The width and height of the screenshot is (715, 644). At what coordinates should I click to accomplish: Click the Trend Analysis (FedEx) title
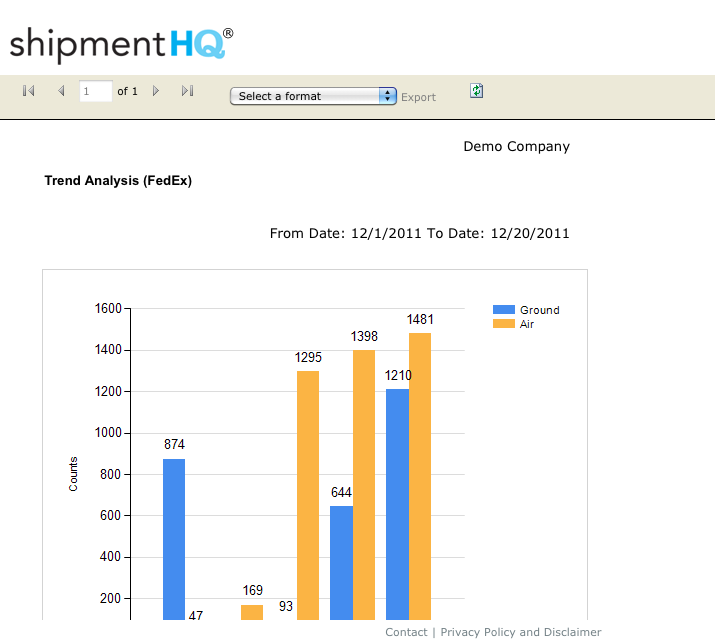tap(118, 181)
